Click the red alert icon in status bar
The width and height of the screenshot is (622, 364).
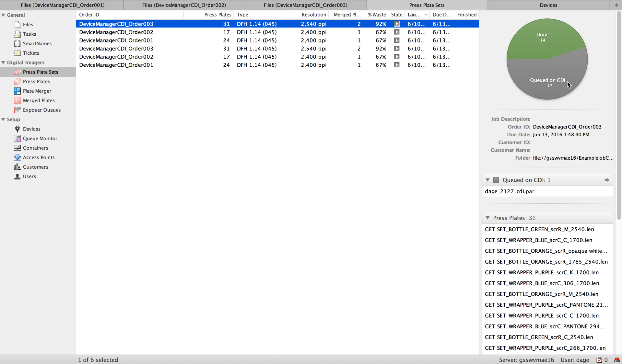[617, 360]
